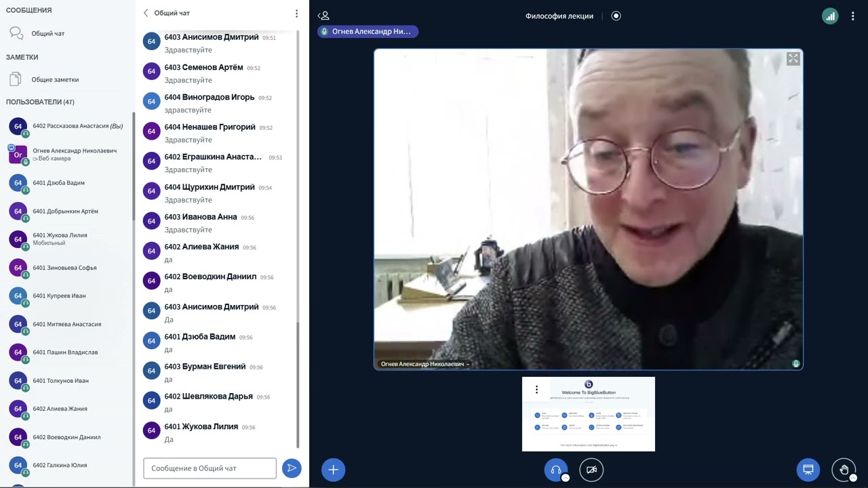Click the user list scrollbar
868x488 pixels.
[x=134, y=166]
